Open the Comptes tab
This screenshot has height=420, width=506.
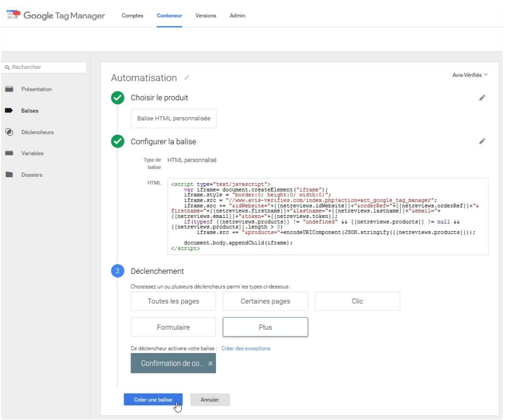pyautogui.click(x=132, y=16)
